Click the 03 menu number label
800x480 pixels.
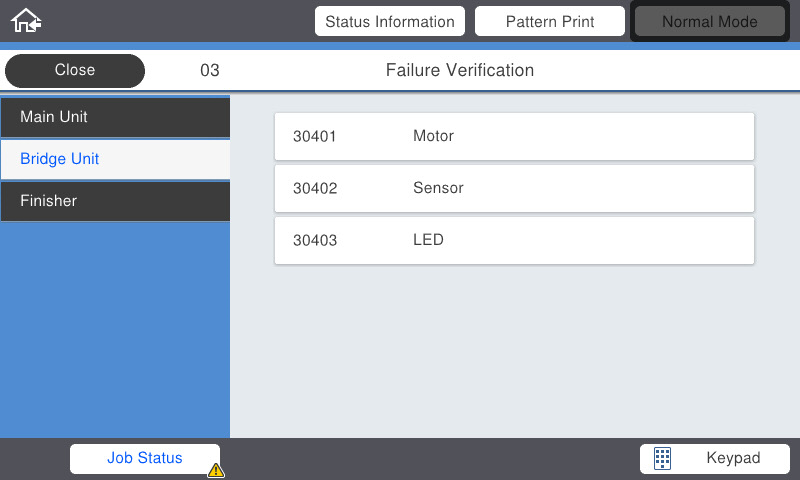210,70
